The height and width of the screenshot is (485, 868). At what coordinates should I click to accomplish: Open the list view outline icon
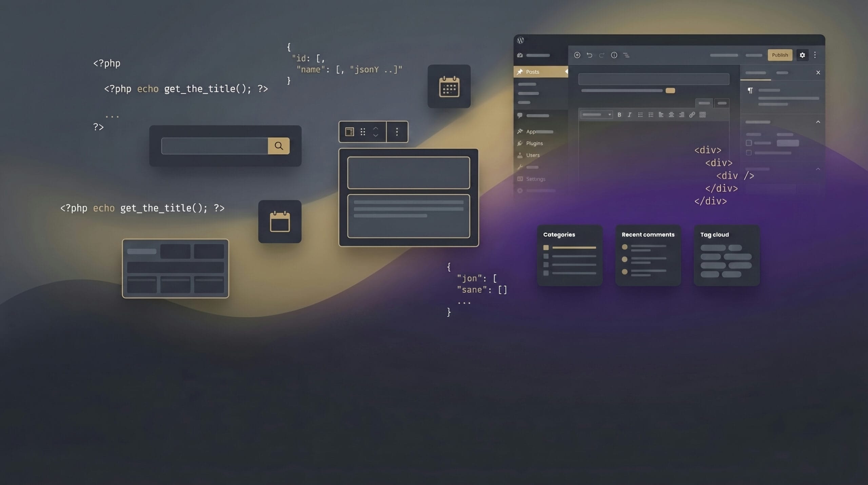coord(626,55)
